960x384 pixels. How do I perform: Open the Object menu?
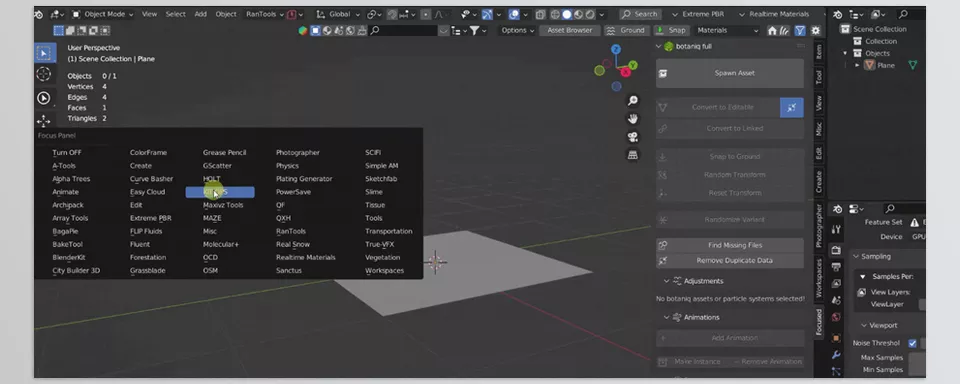click(226, 14)
